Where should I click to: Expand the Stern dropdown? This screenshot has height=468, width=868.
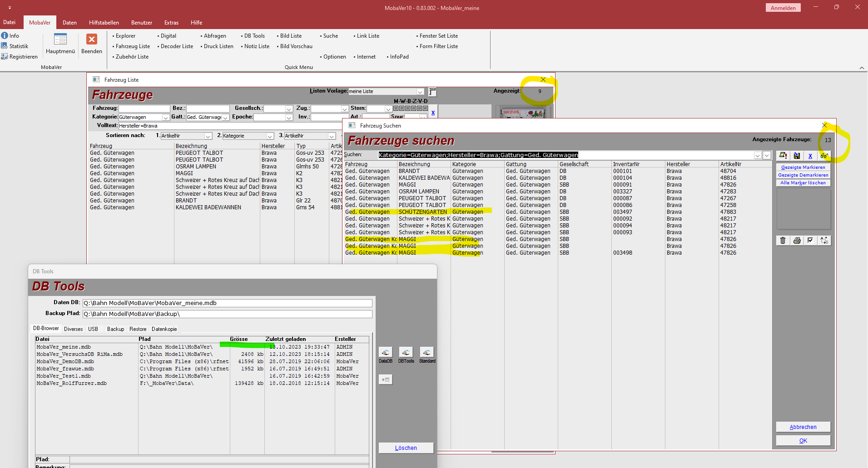click(x=388, y=109)
